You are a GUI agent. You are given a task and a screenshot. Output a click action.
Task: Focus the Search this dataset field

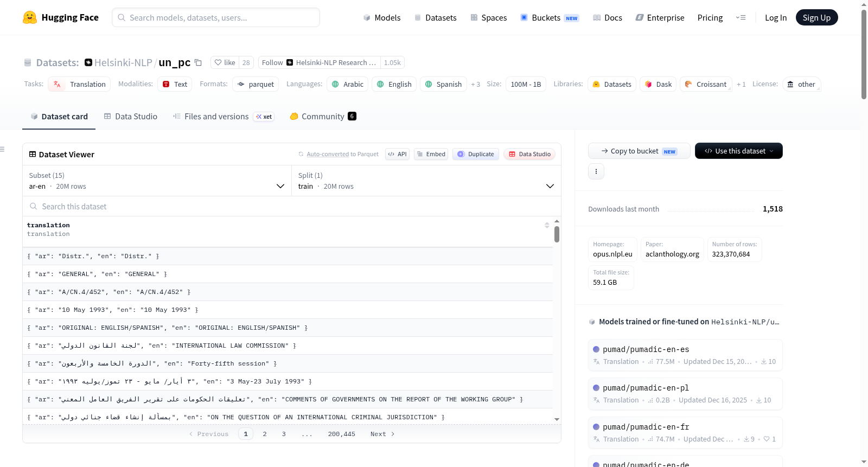tap(292, 207)
